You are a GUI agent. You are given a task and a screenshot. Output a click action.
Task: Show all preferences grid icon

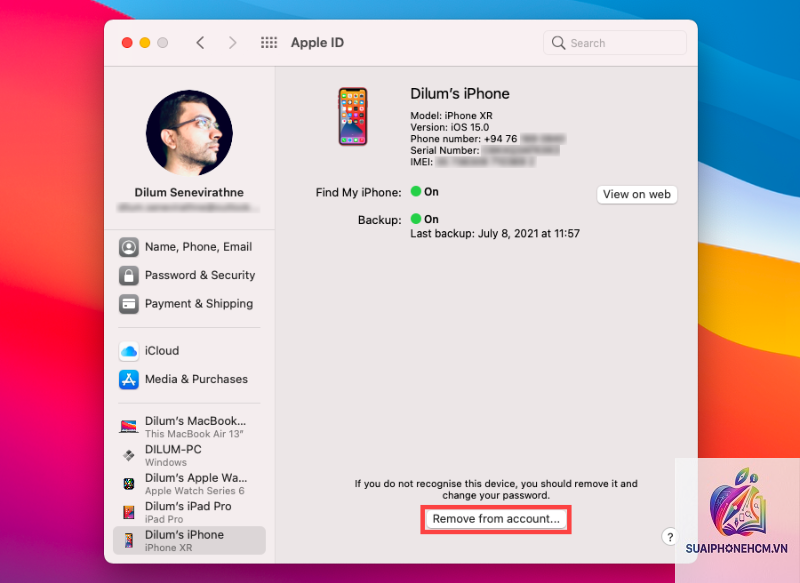click(x=269, y=43)
